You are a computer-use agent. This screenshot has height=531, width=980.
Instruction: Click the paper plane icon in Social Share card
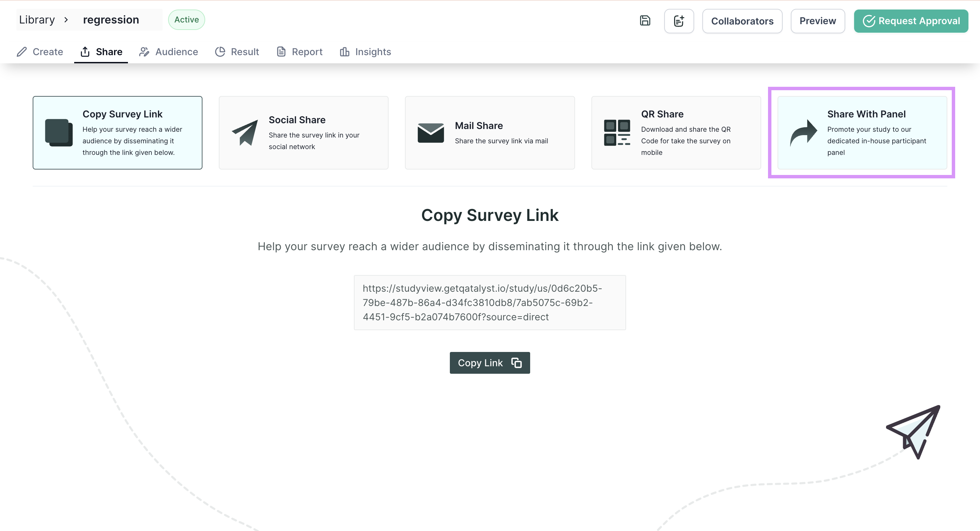pos(245,132)
